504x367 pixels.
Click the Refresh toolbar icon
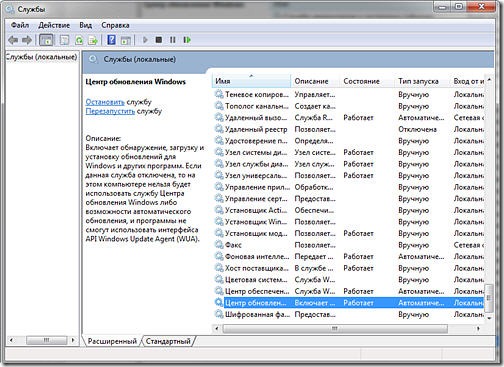tap(79, 40)
